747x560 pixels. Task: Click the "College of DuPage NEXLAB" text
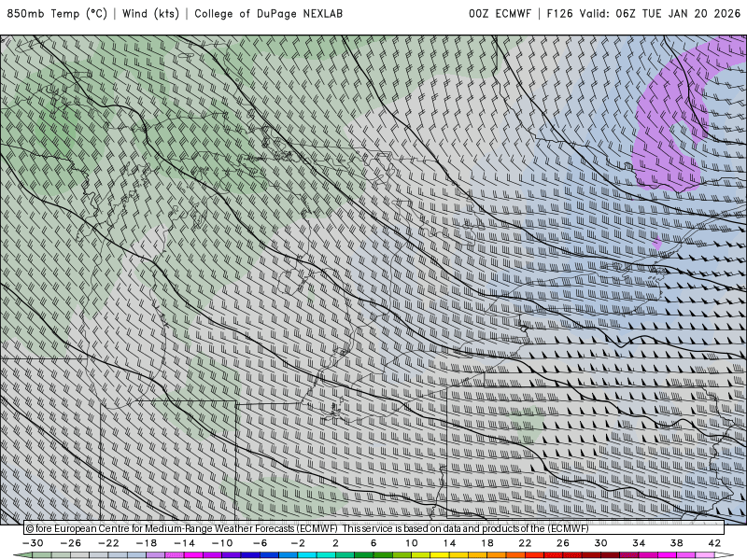pyautogui.click(x=268, y=14)
